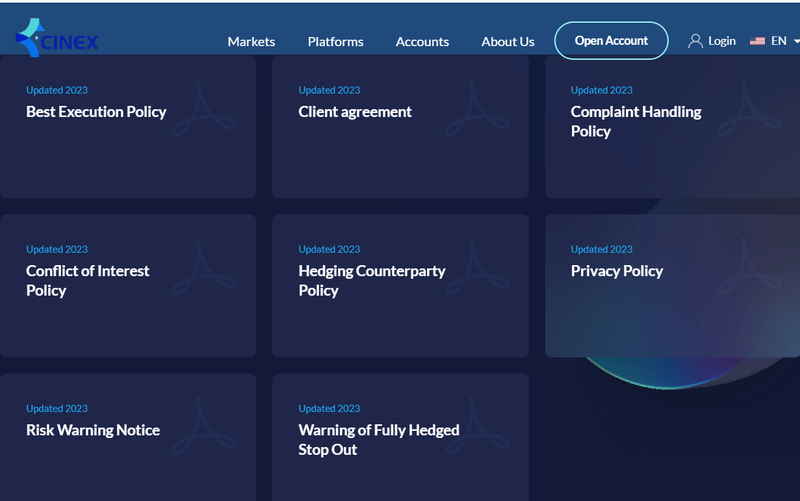
Task: Click PDF icon on Risk Warning Notice card
Action: [x=204, y=425]
